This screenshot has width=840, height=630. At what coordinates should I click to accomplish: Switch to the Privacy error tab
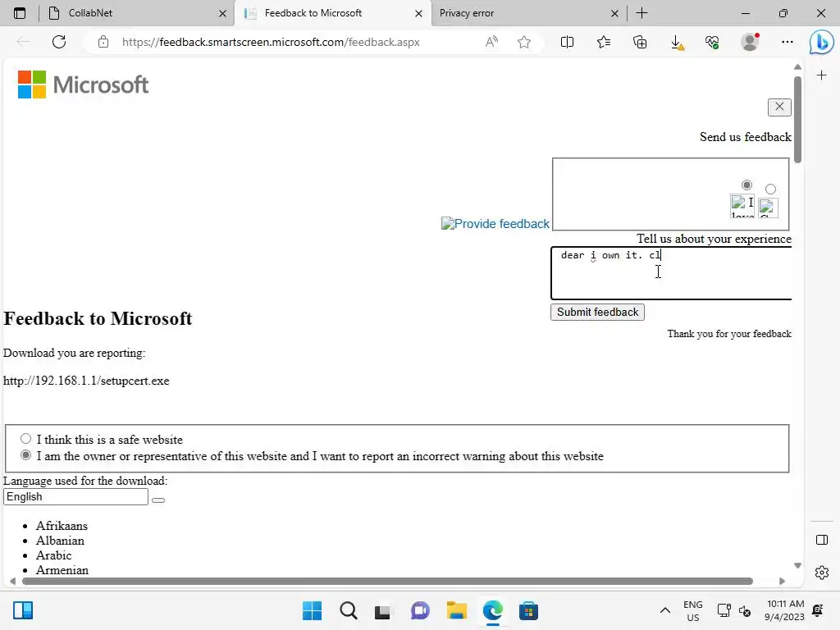coord(527,13)
